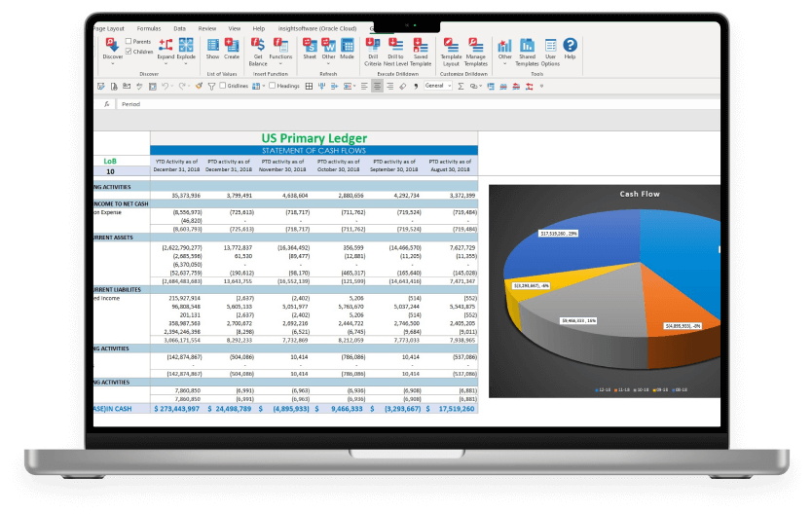The height and width of the screenshot is (514, 812).
Task: Toggle the Gridlines checkbox
Action: (222, 86)
